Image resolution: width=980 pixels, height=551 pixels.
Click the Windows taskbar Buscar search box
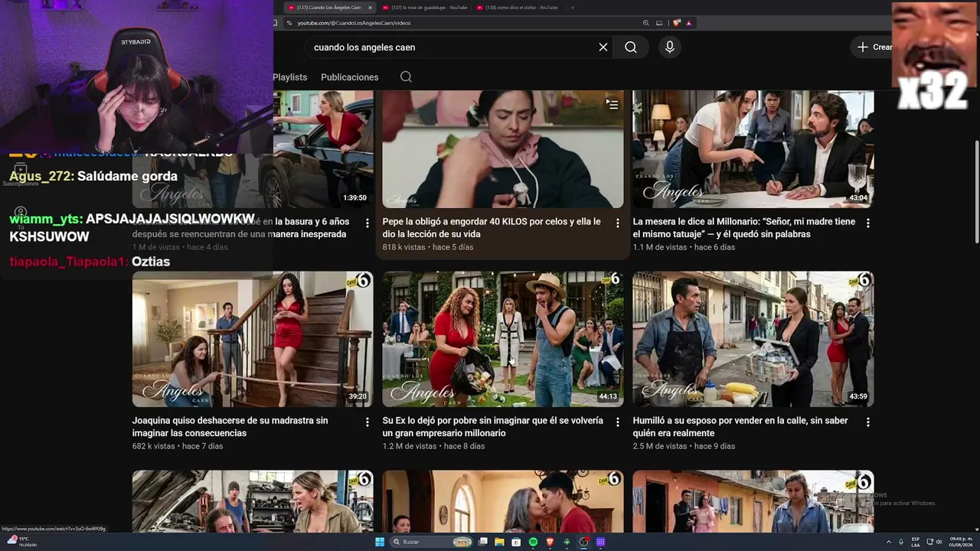pyautogui.click(x=431, y=542)
